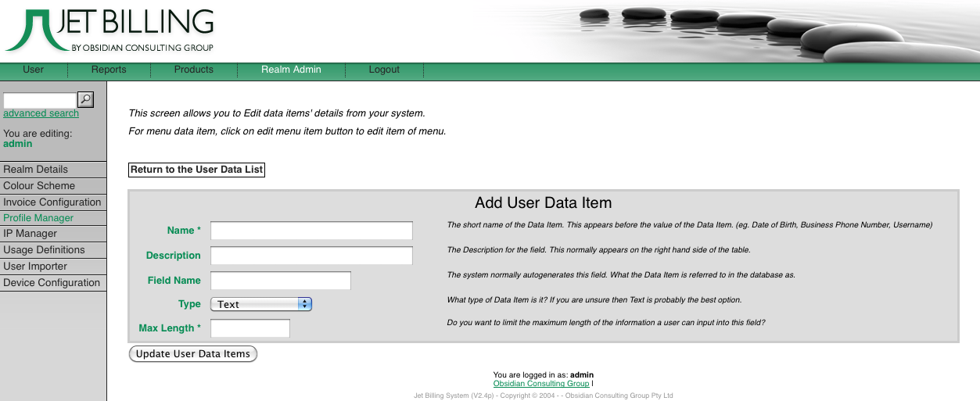Focus the Name text field

tap(311, 231)
